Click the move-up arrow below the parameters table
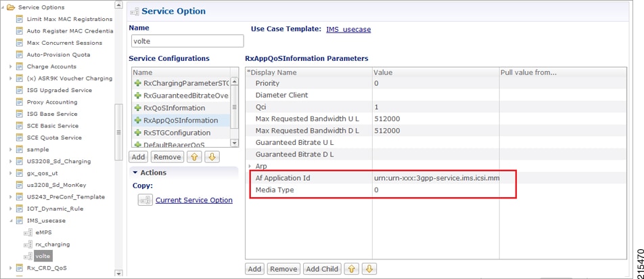Viewport: 644px width, 279px height. point(351,269)
